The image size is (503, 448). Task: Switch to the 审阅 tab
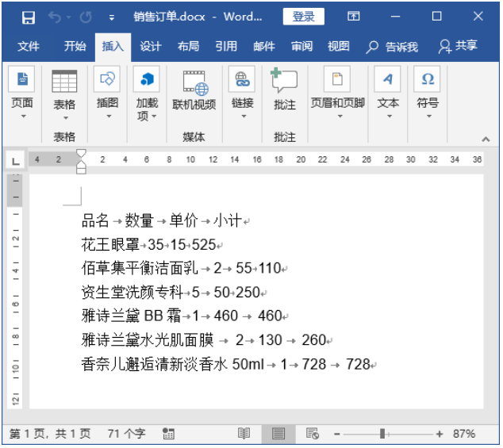coord(301,47)
